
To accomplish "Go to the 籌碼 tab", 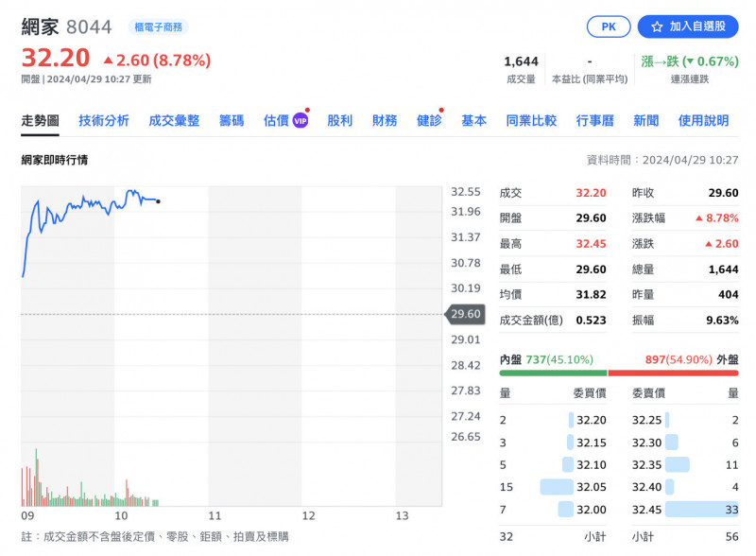I will 232,120.
